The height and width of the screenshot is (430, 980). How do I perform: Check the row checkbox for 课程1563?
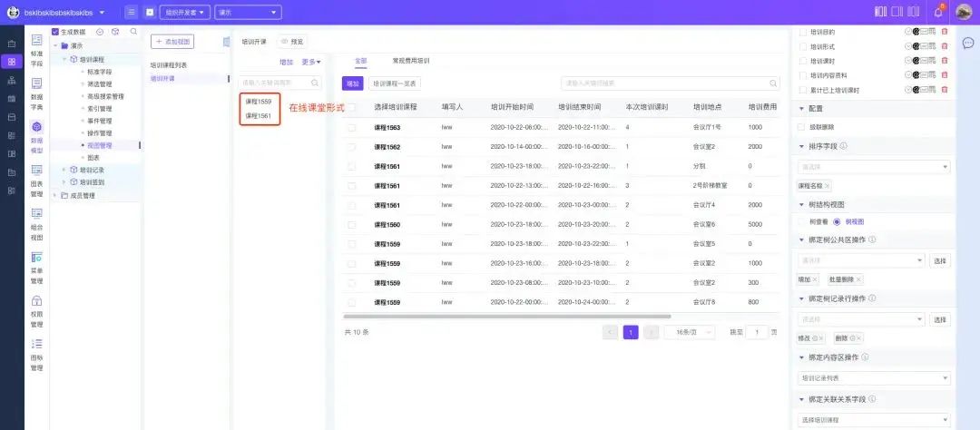pyautogui.click(x=352, y=128)
